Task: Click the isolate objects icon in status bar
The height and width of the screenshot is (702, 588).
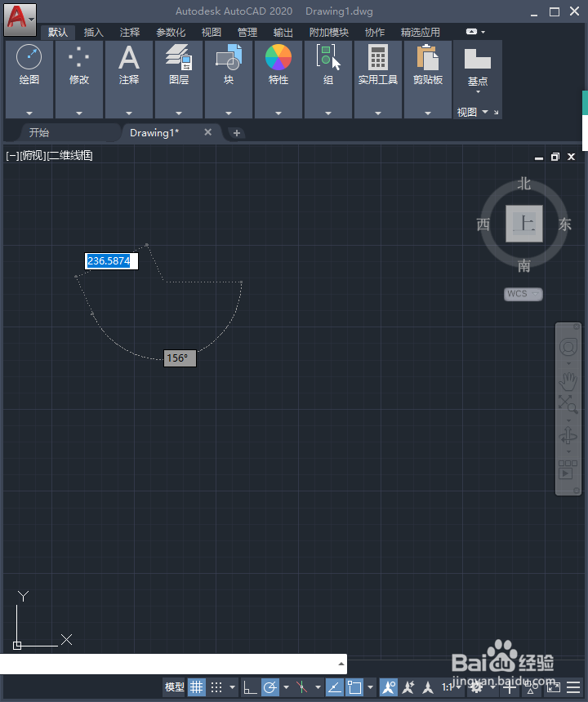Action: click(532, 686)
